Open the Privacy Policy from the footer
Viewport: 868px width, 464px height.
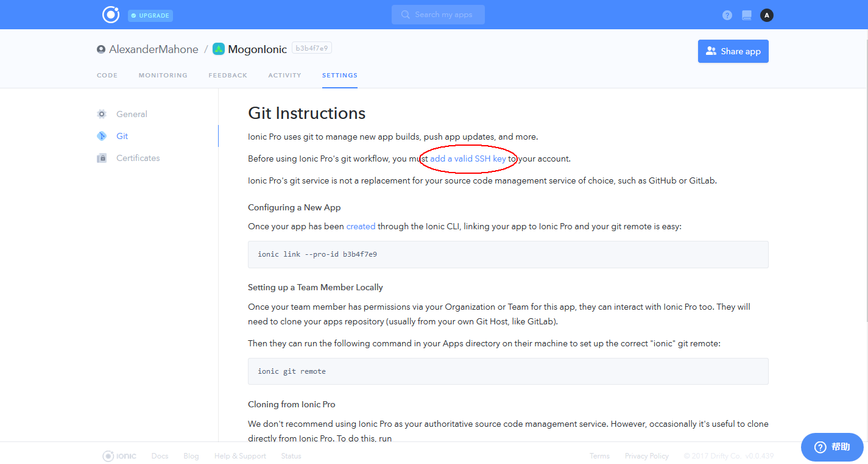click(x=646, y=455)
